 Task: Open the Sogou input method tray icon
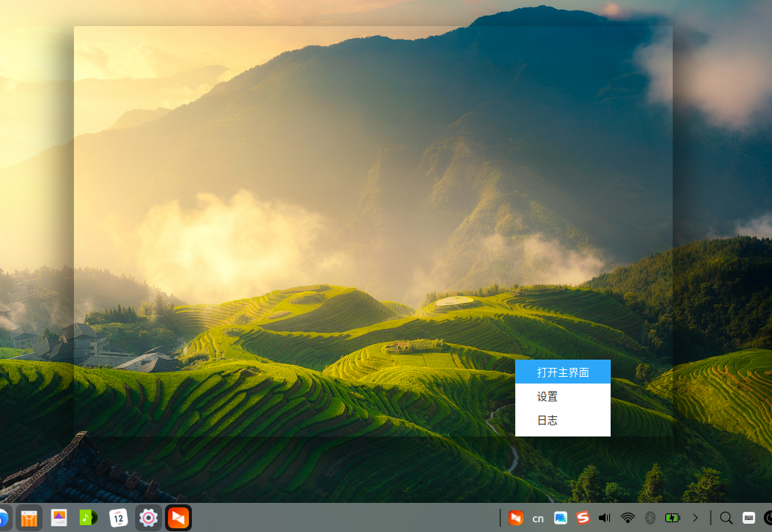pyautogui.click(x=582, y=517)
